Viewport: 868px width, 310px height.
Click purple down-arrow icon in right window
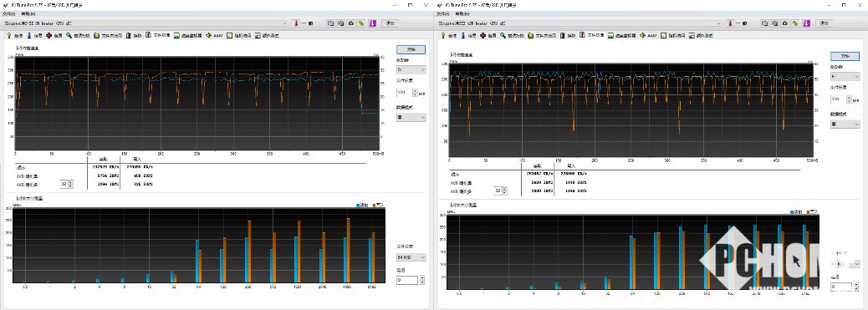click(807, 23)
